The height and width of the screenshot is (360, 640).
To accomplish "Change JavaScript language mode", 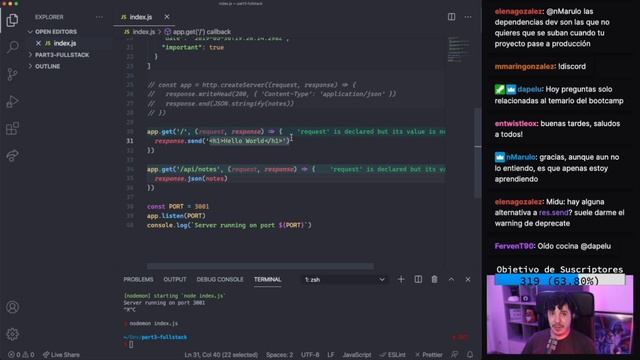I will click(x=357, y=355).
